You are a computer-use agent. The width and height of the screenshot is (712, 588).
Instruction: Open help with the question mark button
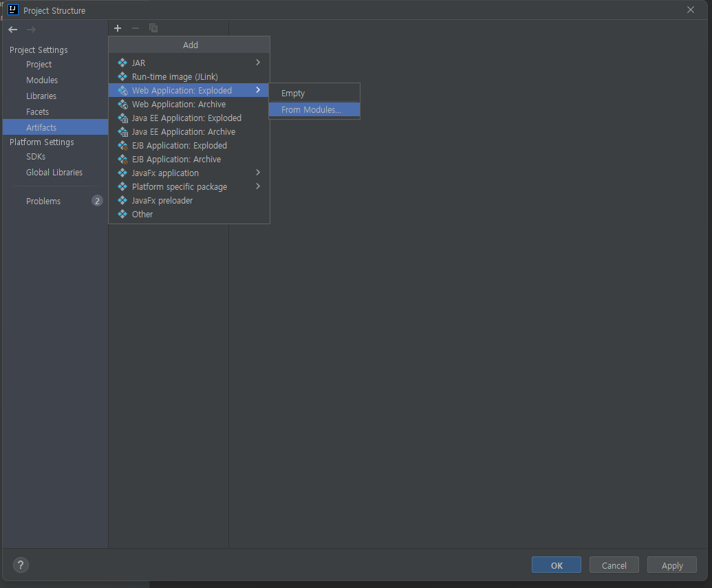pyautogui.click(x=21, y=565)
